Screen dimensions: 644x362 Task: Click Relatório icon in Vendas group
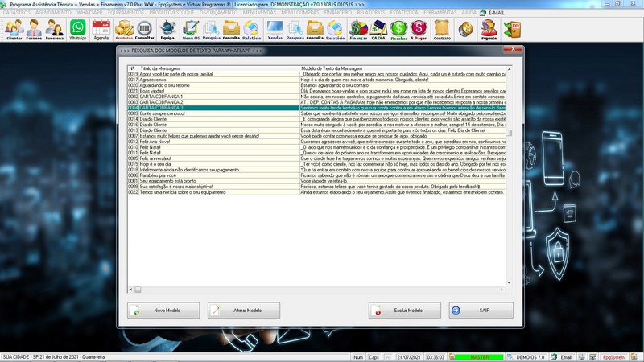335,30
